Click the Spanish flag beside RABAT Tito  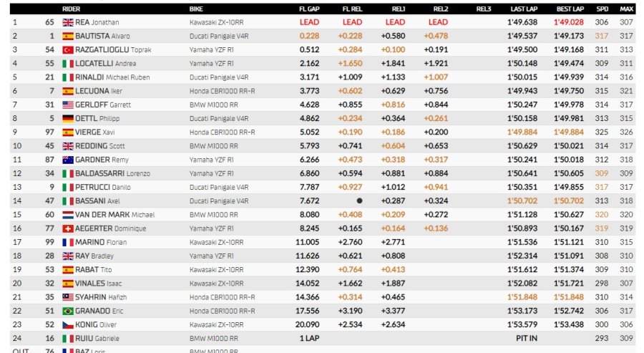click(x=68, y=270)
